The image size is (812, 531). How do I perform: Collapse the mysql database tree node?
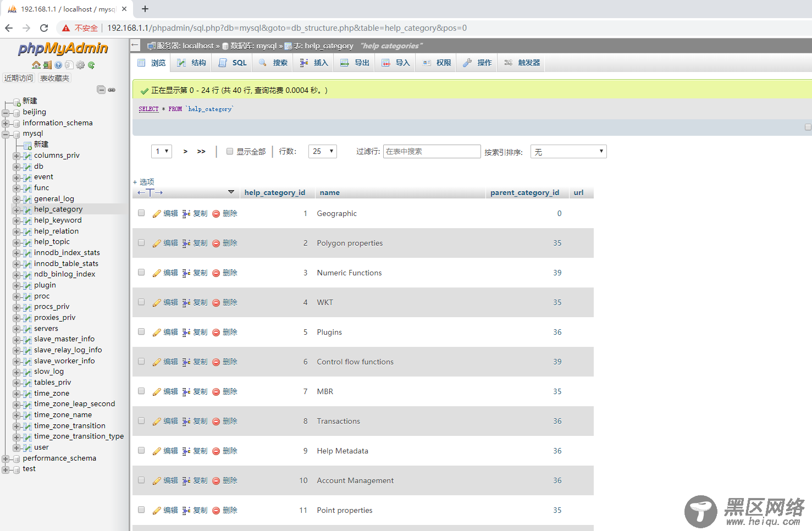pyautogui.click(x=5, y=134)
